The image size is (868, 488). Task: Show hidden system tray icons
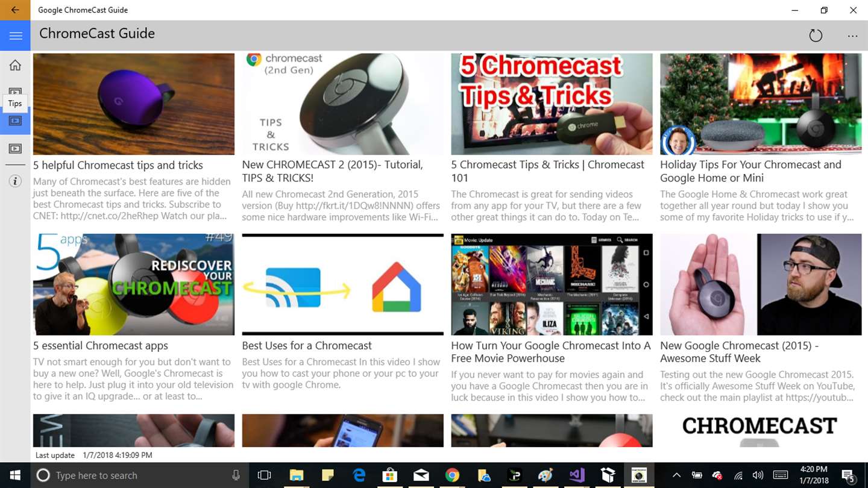tap(676, 475)
